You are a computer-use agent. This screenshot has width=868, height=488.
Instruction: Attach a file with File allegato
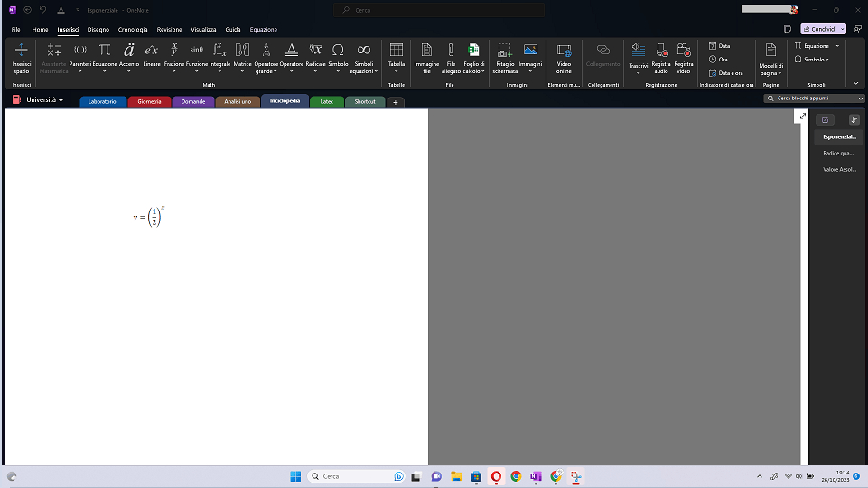pyautogui.click(x=451, y=58)
